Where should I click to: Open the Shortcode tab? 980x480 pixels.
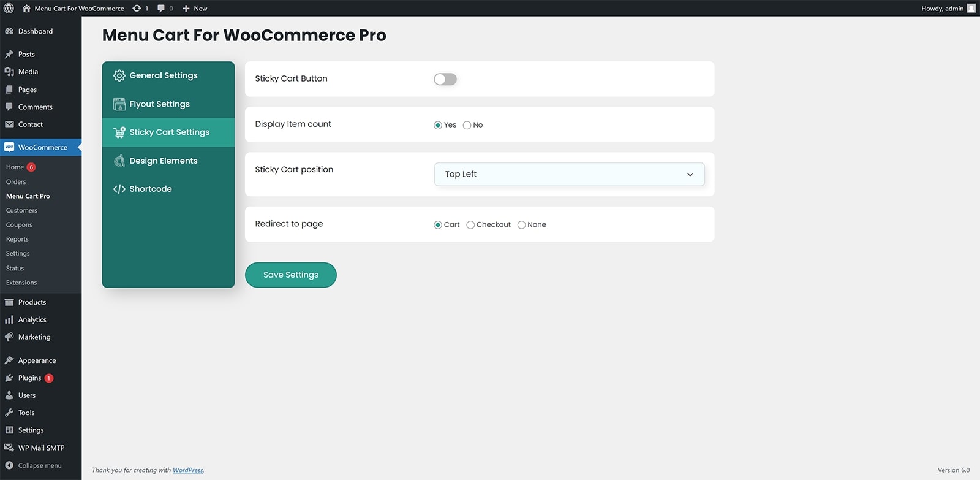click(168, 189)
